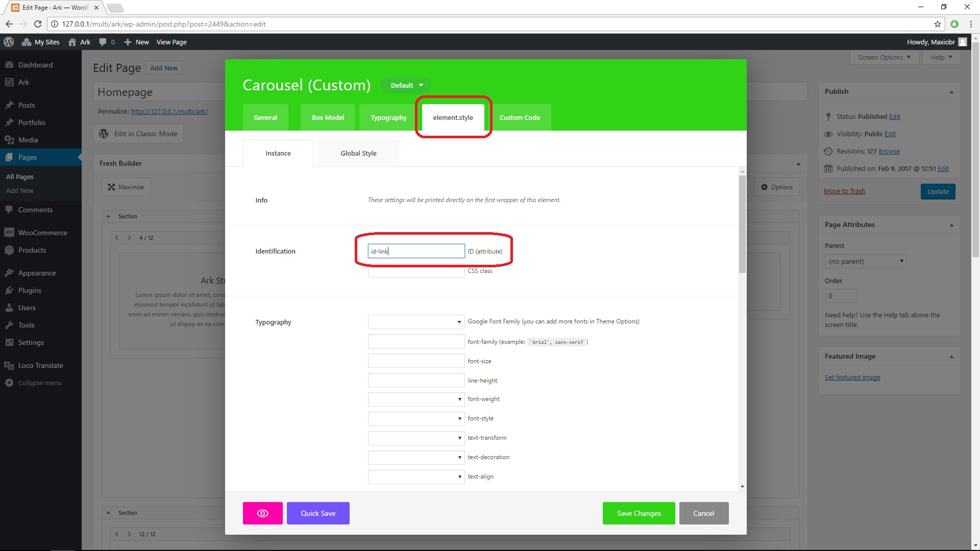
Task: Click Save Changes button
Action: pos(639,513)
